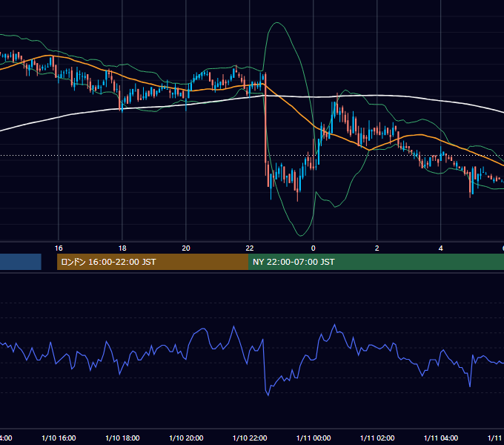Screen dimensions: 504x445
Task: Click the 1/11 00:00 date label
Action: 314,438
